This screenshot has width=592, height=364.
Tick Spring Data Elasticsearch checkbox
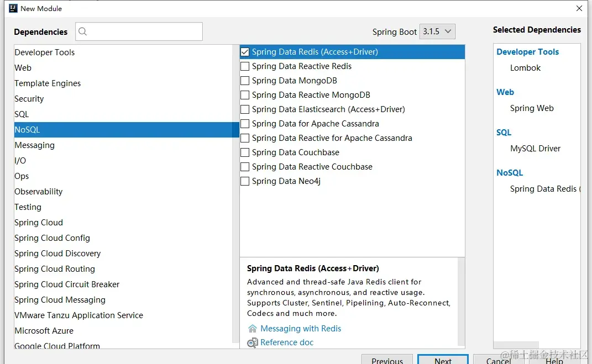click(245, 109)
